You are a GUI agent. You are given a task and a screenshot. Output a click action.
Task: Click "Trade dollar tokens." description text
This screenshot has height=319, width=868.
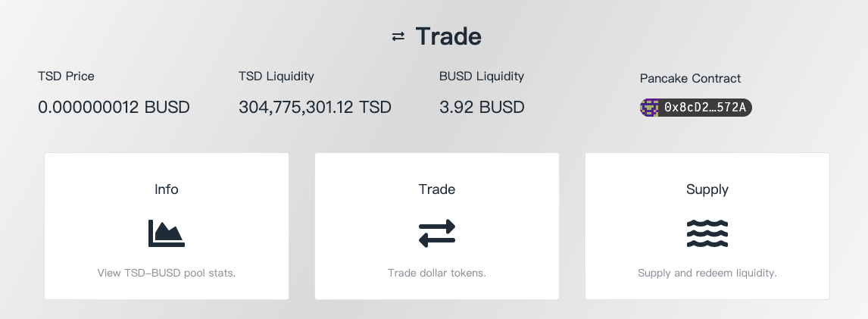tap(437, 273)
